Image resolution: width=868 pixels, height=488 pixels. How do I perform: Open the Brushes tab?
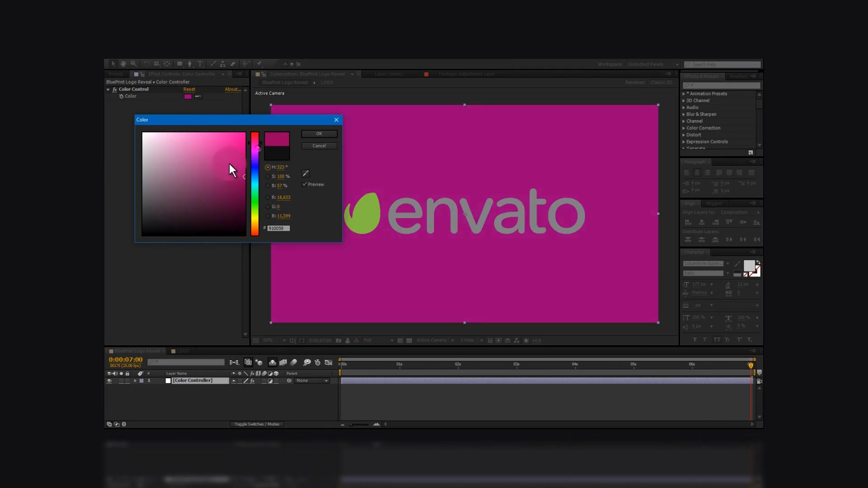point(738,76)
